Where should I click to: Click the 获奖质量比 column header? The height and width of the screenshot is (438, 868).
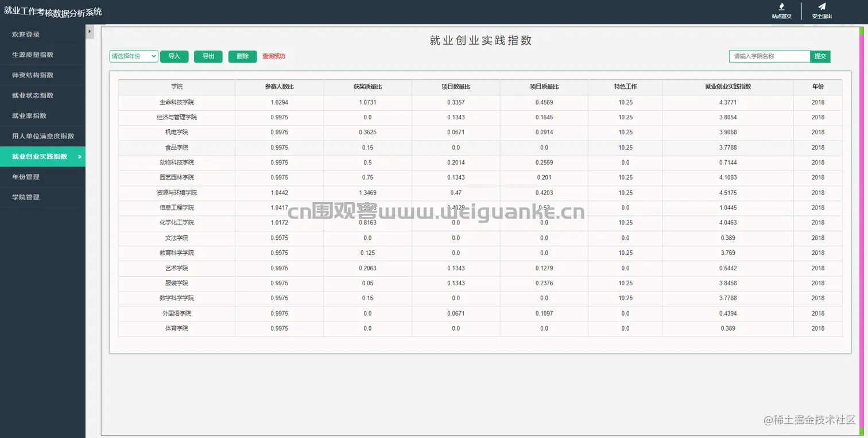(367, 87)
